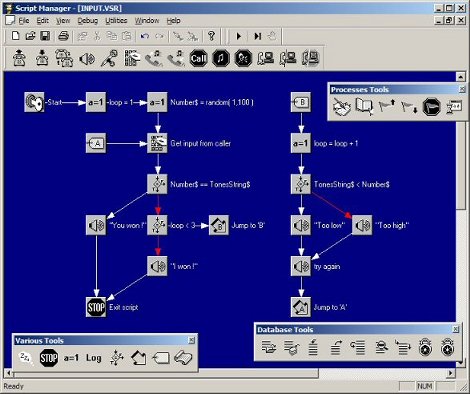The height and width of the screenshot is (394, 470).
Task: Click the print icon in the toolbar
Action: 63,36
